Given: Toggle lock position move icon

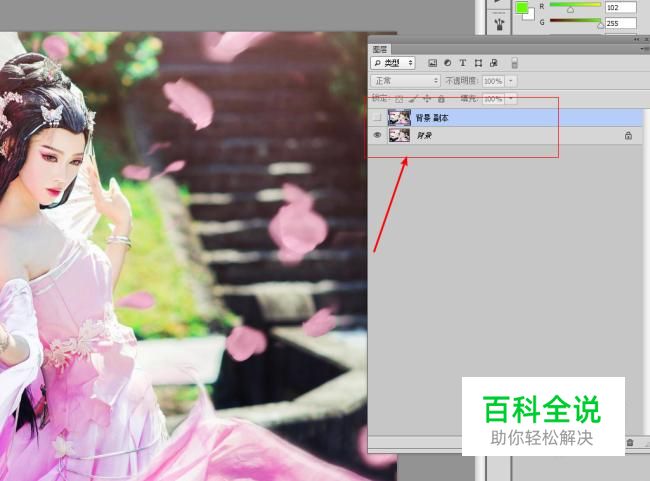Looking at the screenshot, I should tap(427, 99).
